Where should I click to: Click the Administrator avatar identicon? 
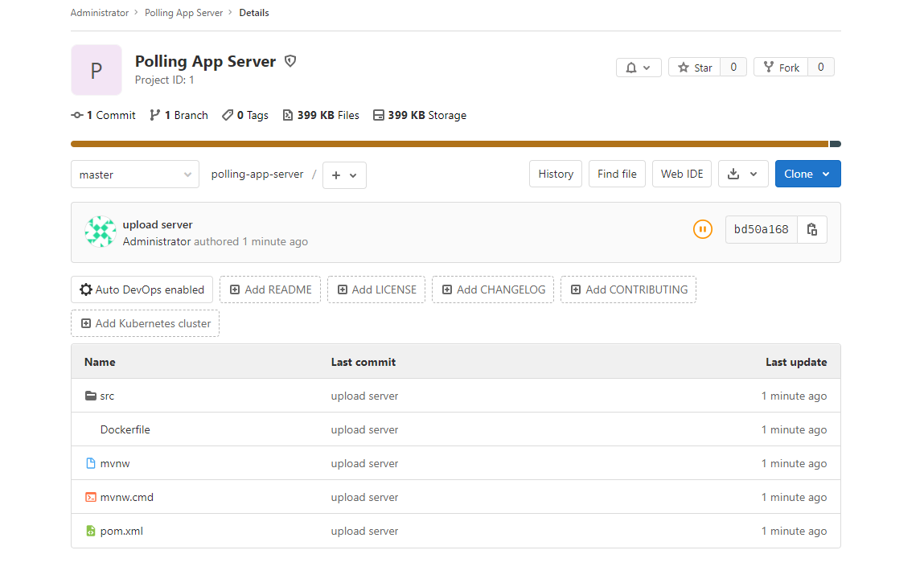coord(101,232)
